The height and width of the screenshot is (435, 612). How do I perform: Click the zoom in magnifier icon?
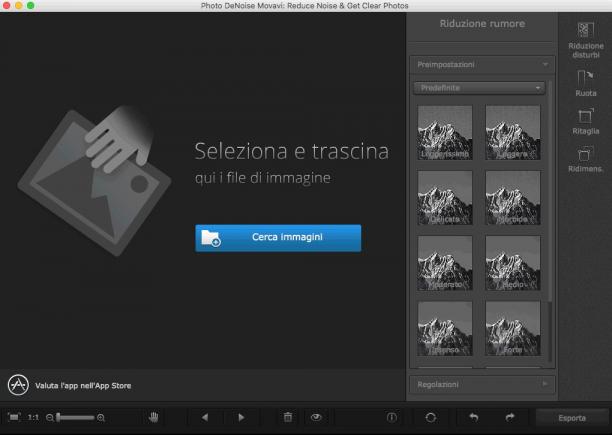101,418
